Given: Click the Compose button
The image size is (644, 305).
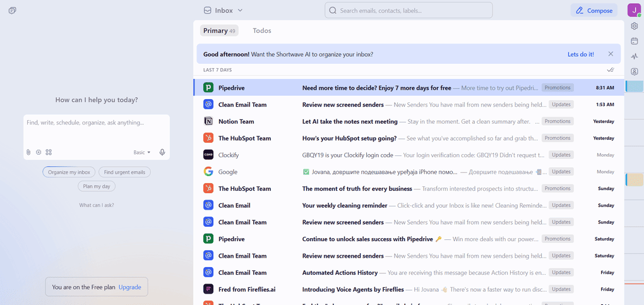Looking at the screenshot, I should pos(594,11).
